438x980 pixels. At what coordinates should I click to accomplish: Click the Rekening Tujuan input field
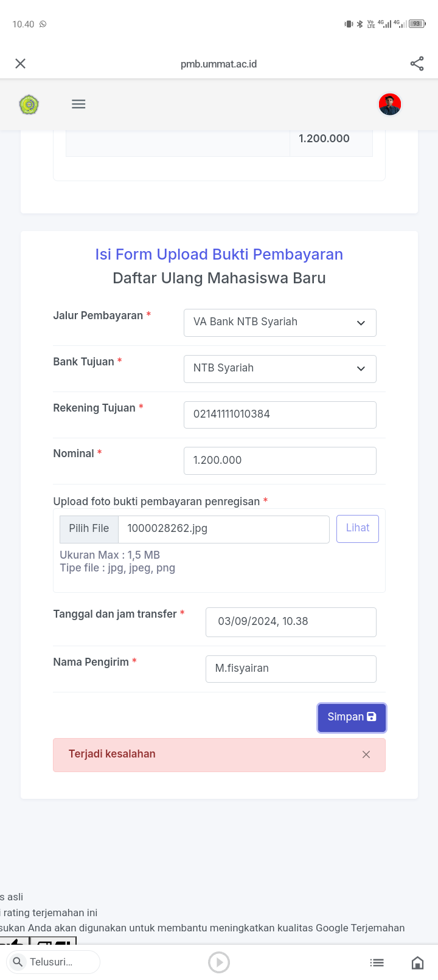[280, 415]
